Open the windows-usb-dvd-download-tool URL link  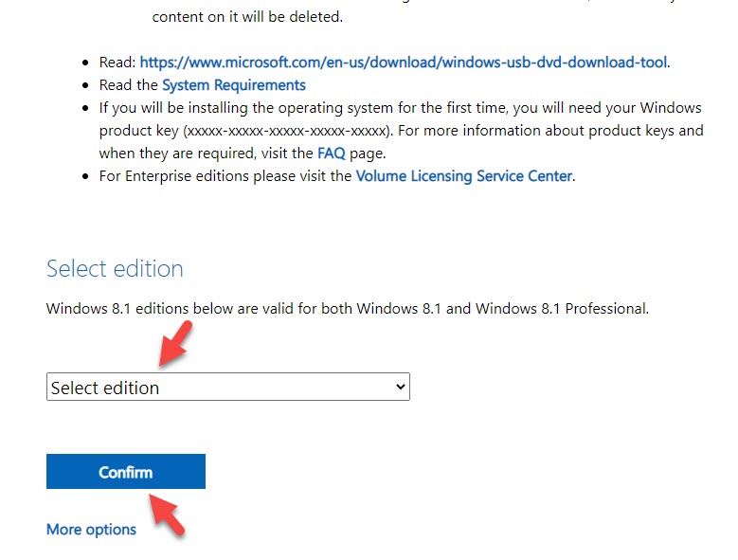click(x=404, y=63)
